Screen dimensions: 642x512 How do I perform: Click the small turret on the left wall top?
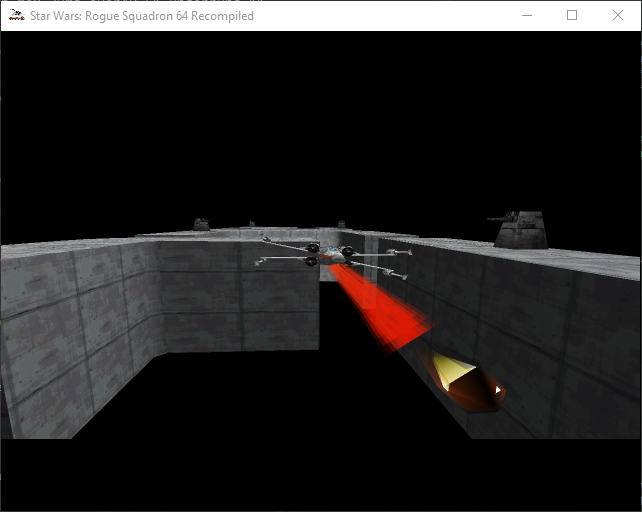tap(201, 224)
